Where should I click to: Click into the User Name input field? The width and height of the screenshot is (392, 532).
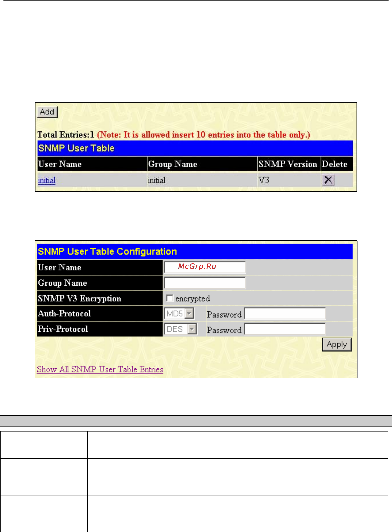[x=205, y=267]
